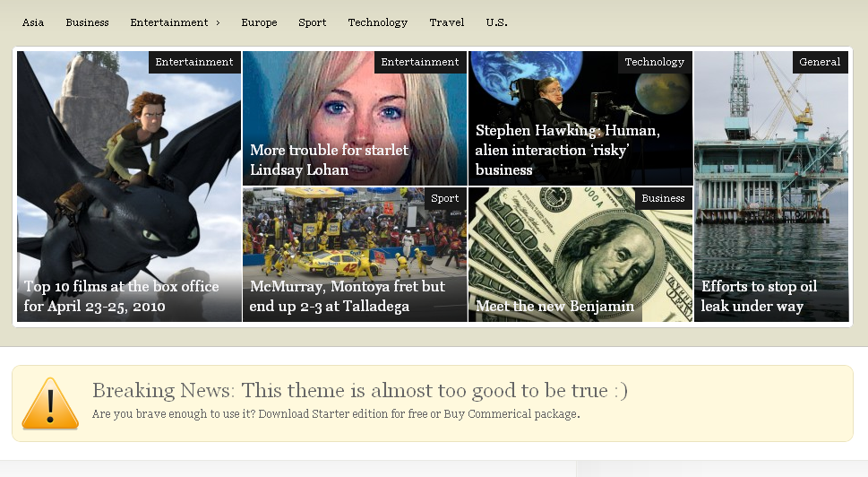The height and width of the screenshot is (477, 868).
Task: Select Entertainment in the top navigation
Action: [168, 22]
